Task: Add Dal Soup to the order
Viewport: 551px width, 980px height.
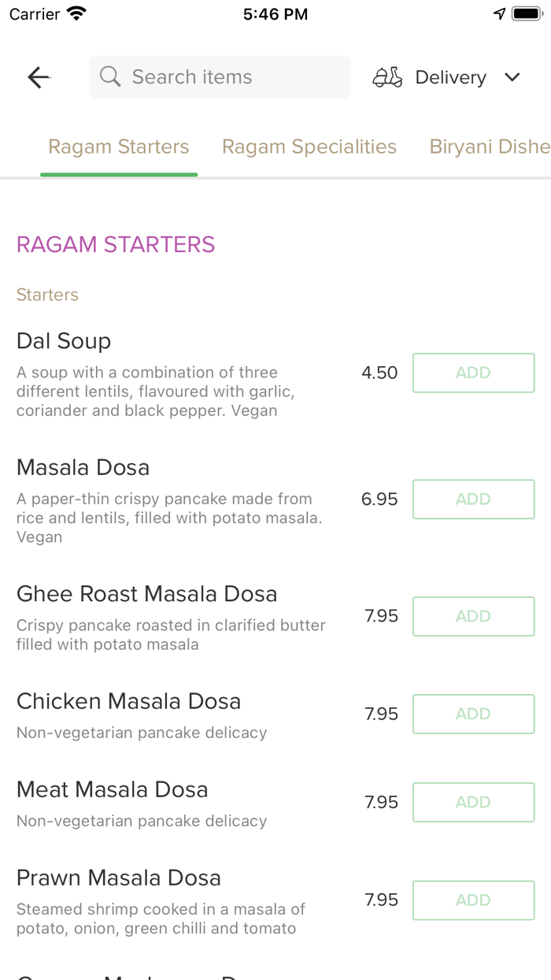Action: point(473,373)
